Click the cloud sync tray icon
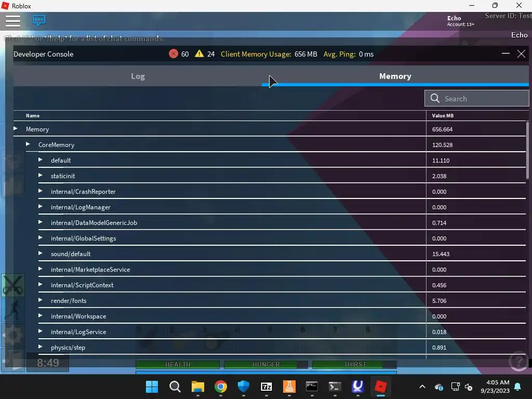Viewport: 532px width, 399px height. (438, 387)
